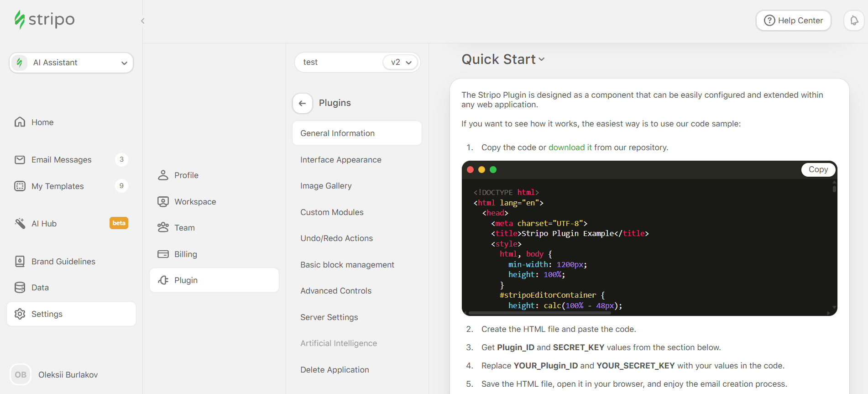
Task: Click the Email Messages count badge 3
Action: pos(121,159)
